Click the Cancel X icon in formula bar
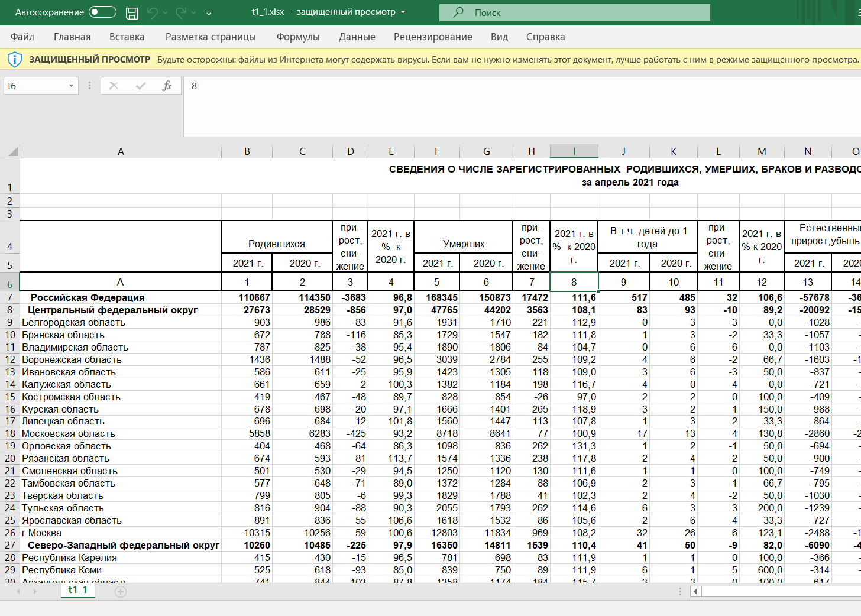This screenshot has height=616, width=861. coord(114,86)
